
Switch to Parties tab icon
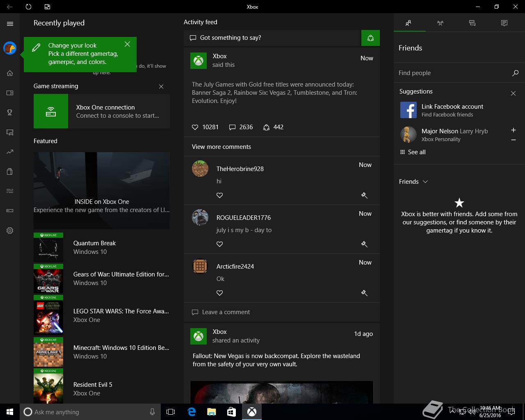click(440, 23)
